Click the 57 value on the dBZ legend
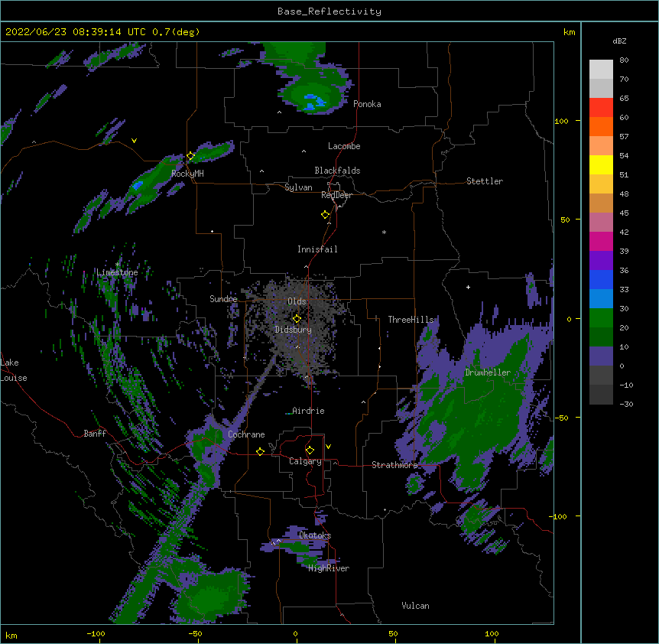659x644 pixels. coord(624,137)
